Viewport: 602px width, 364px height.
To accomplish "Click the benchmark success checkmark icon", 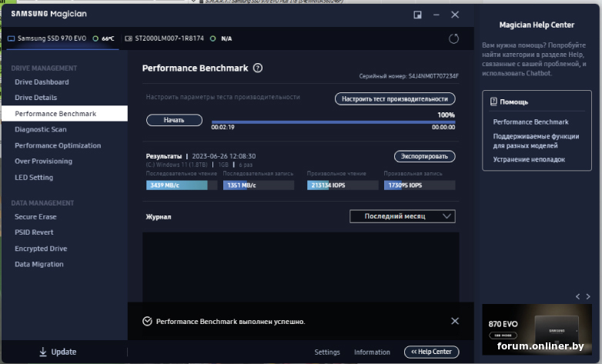I will [147, 322].
